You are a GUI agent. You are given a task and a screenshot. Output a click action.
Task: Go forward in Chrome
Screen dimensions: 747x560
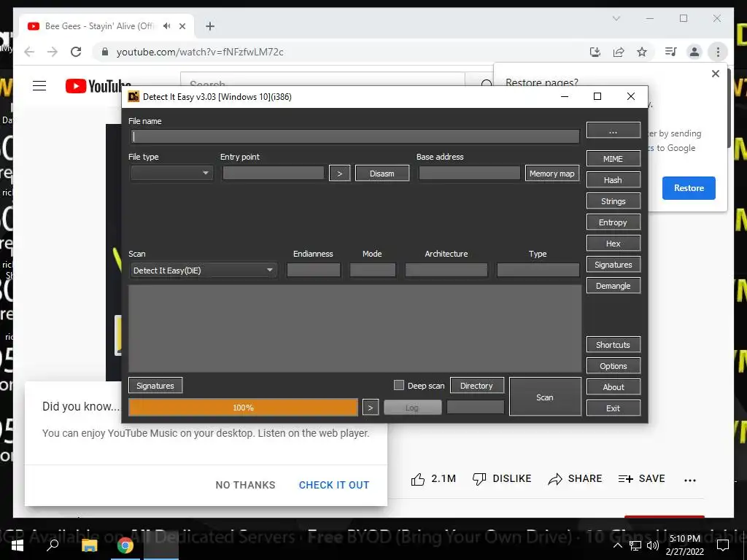[53, 52]
